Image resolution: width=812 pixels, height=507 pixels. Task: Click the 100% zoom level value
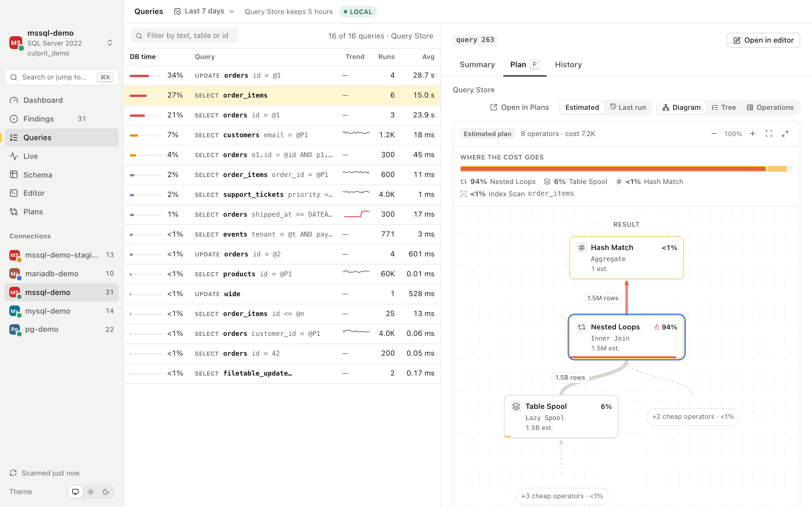(x=733, y=134)
